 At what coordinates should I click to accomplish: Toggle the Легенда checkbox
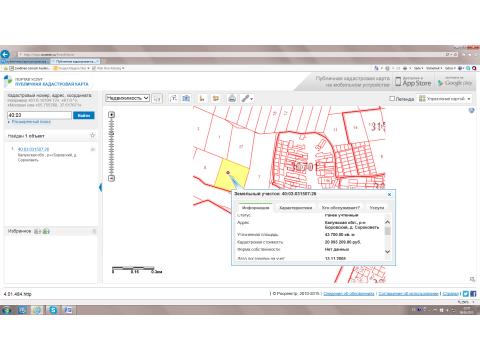pyautogui.click(x=392, y=98)
